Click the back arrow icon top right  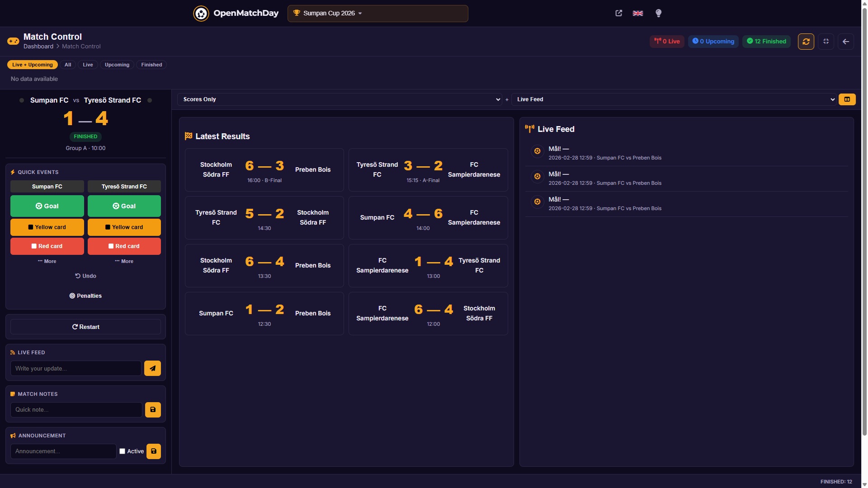point(846,41)
